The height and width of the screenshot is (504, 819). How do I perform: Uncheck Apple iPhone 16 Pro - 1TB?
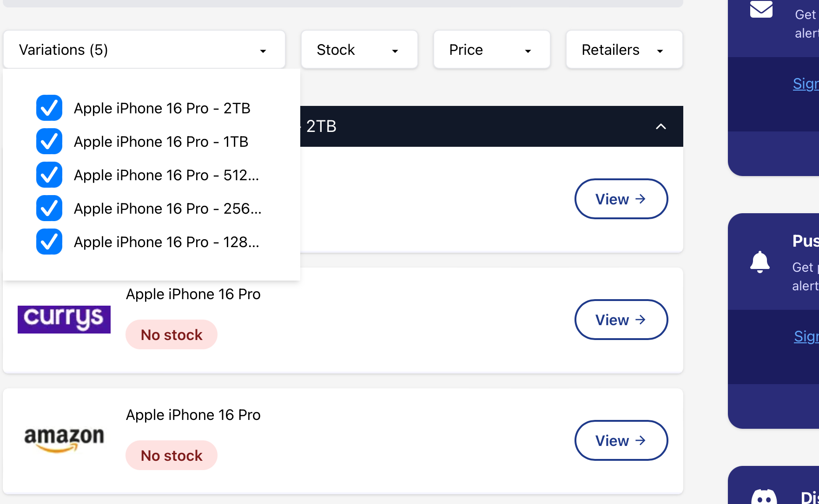point(49,141)
